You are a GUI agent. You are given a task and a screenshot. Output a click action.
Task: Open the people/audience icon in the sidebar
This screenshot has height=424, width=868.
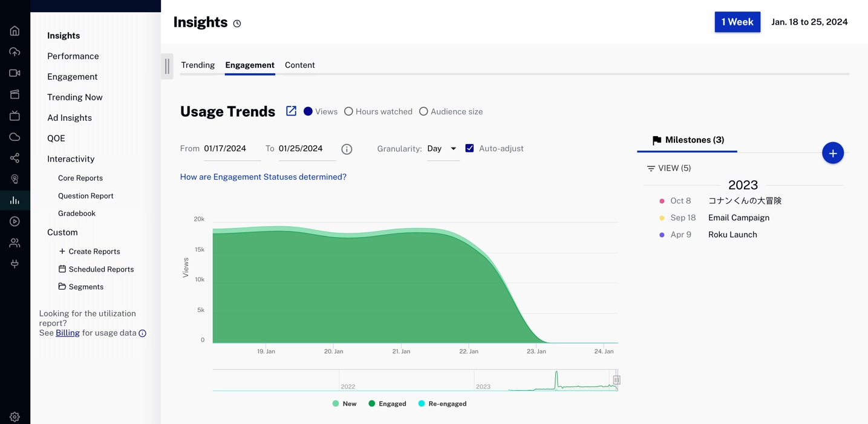point(15,243)
